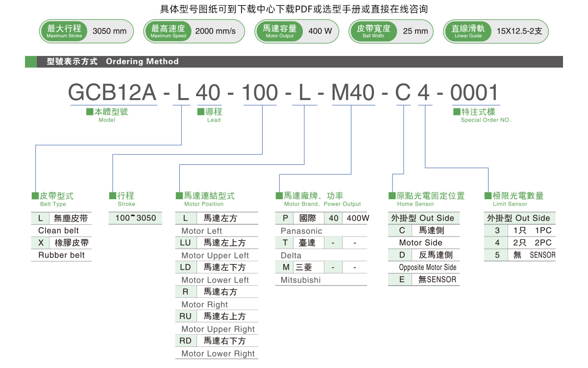Click the top PDF download notice text
This screenshot has height=368, width=588.
tap(294, 9)
